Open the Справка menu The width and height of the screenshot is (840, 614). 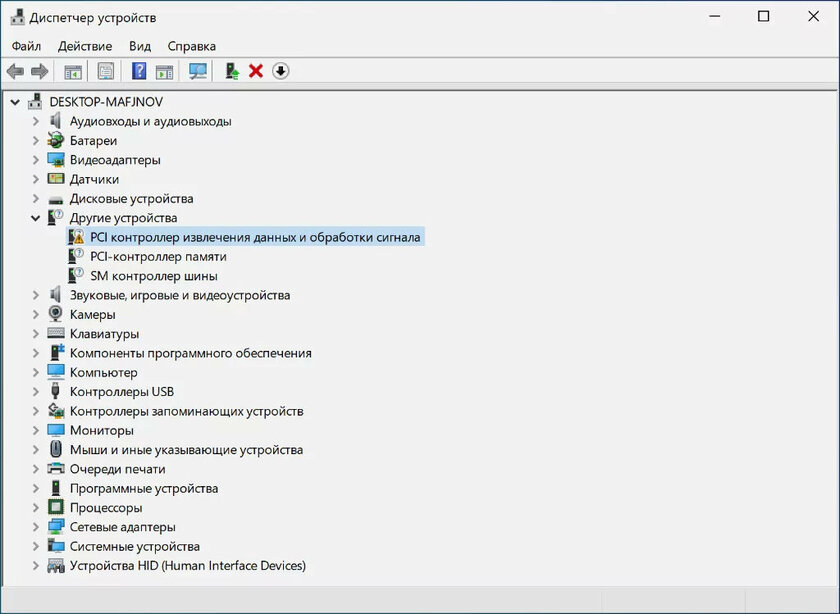coord(192,46)
